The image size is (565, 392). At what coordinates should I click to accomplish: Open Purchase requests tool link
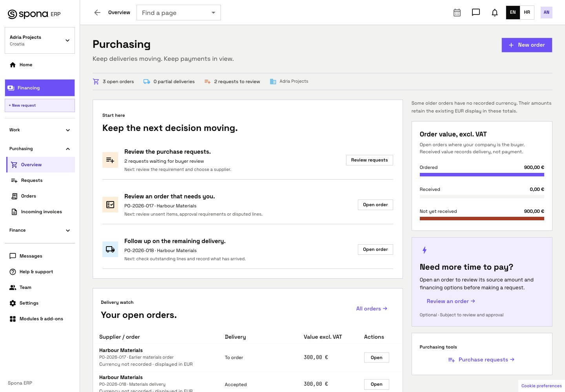coord(481,359)
